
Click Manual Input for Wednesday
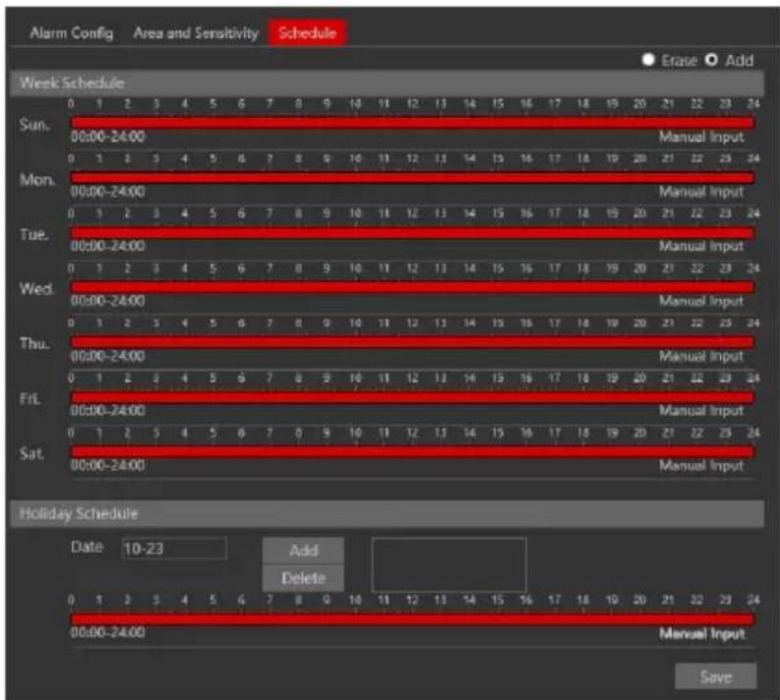click(x=701, y=301)
